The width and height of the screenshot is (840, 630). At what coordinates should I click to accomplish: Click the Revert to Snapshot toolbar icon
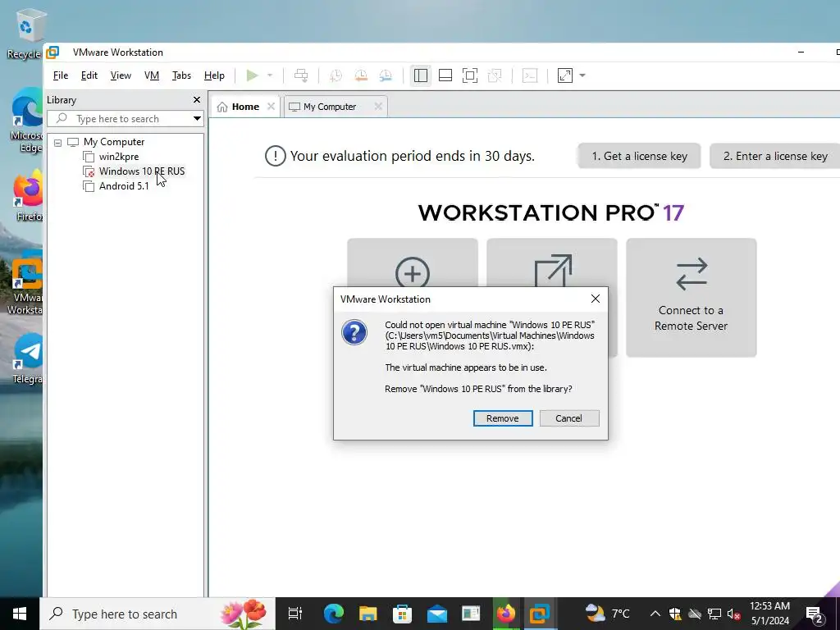point(361,75)
